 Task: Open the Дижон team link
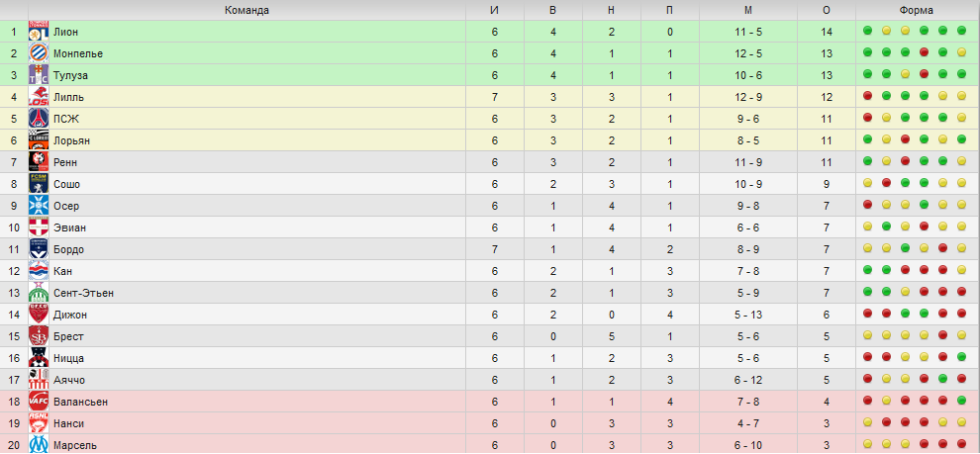coord(70,315)
